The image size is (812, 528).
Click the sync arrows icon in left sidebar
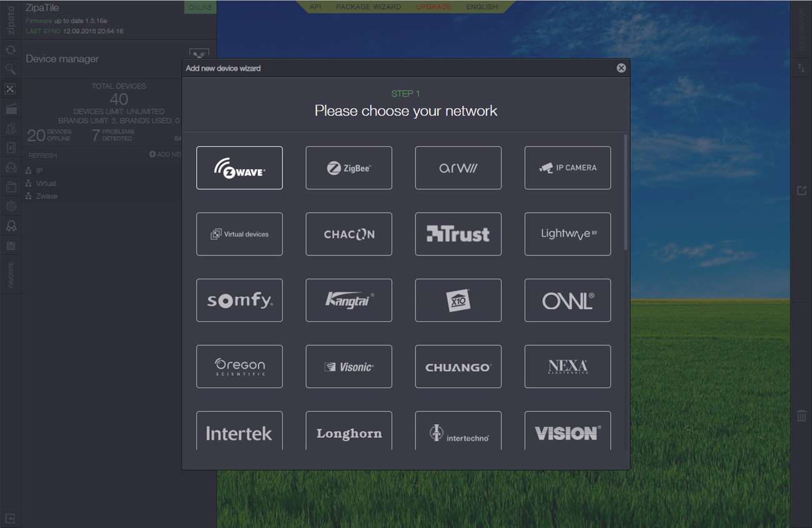click(11, 50)
